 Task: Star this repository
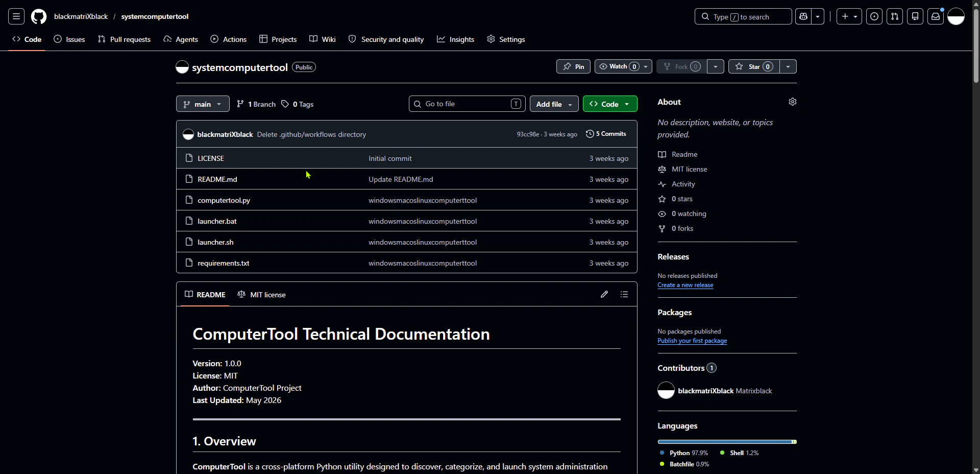(754, 66)
